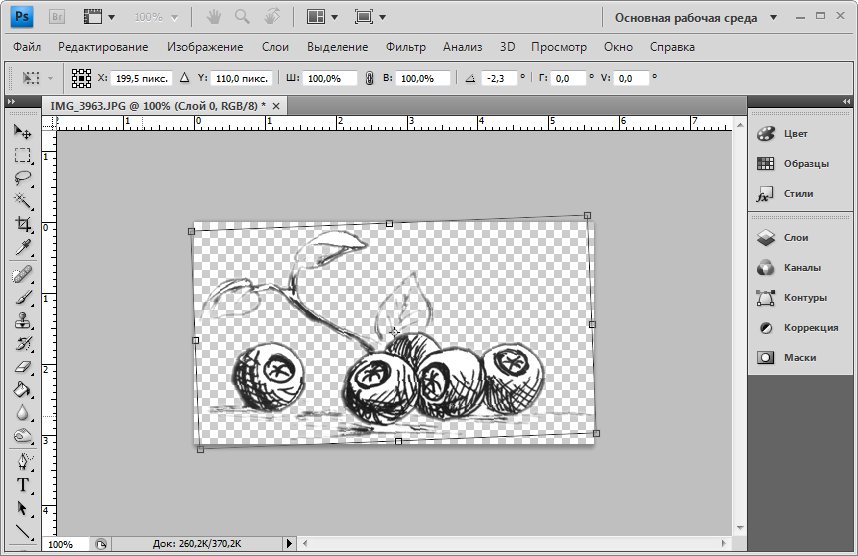Select the Horizontal Type tool
The image size is (858, 556).
coord(22,485)
